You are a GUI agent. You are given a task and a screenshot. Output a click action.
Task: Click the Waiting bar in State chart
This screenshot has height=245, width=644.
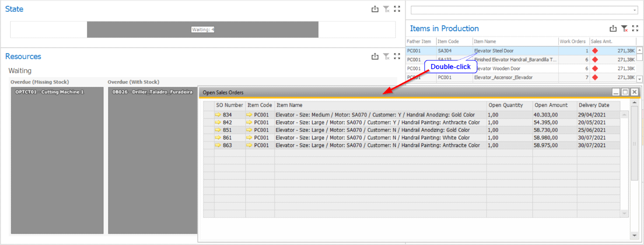(203, 29)
